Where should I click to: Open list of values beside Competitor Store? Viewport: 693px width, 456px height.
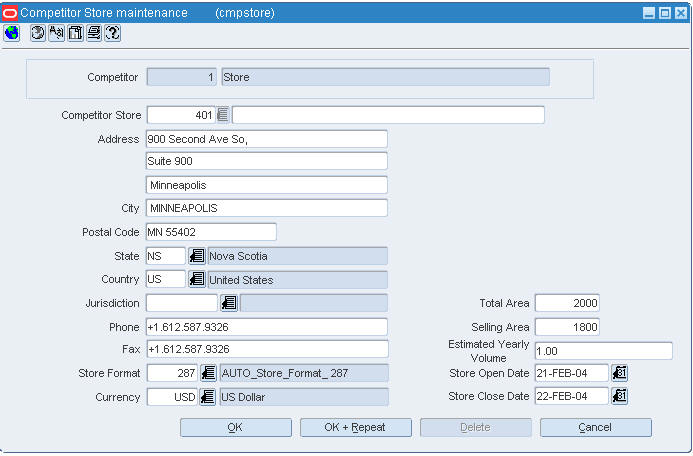[223, 115]
